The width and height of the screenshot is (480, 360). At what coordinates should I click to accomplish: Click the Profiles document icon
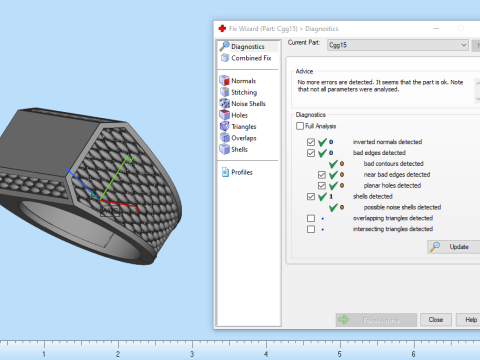(225, 172)
